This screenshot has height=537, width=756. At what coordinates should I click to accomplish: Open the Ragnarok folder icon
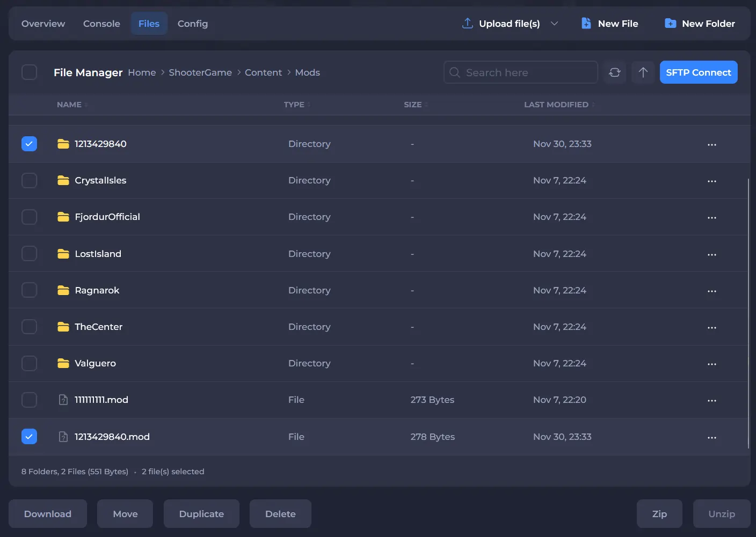pyautogui.click(x=63, y=290)
